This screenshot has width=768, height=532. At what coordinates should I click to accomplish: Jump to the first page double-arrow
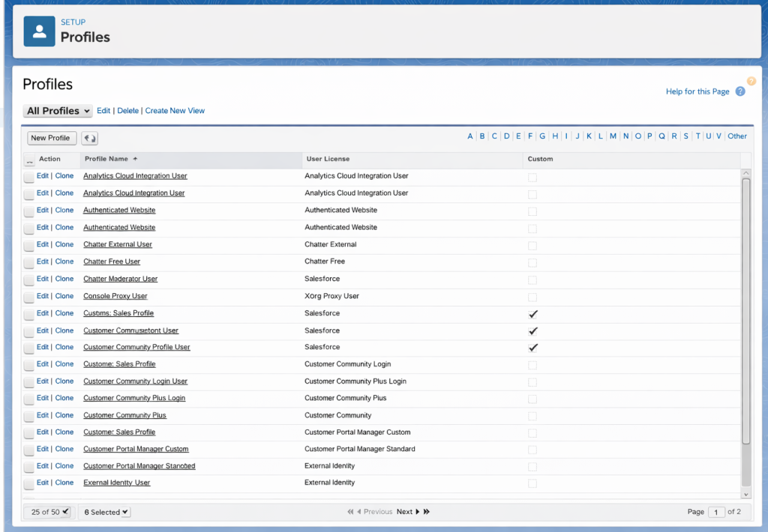(x=349, y=512)
